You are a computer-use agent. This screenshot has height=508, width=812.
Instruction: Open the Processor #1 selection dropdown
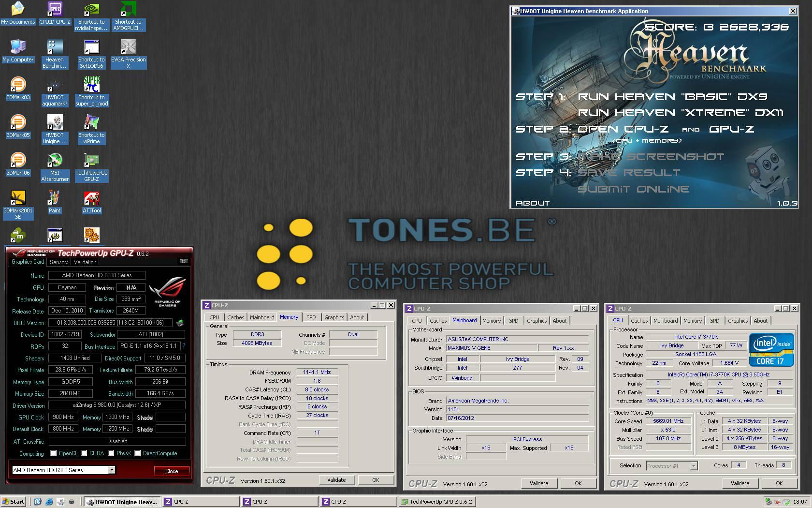[x=694, y=466]
